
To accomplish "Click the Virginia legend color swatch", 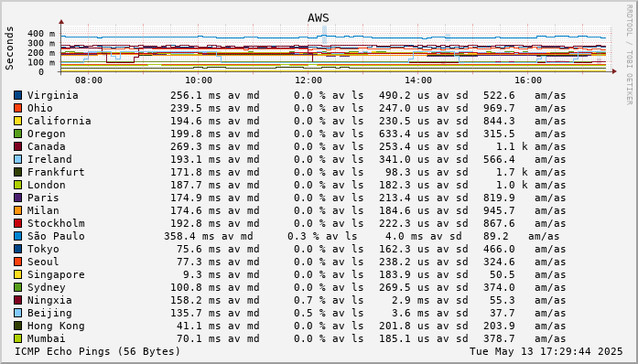I will click(18, 95).
